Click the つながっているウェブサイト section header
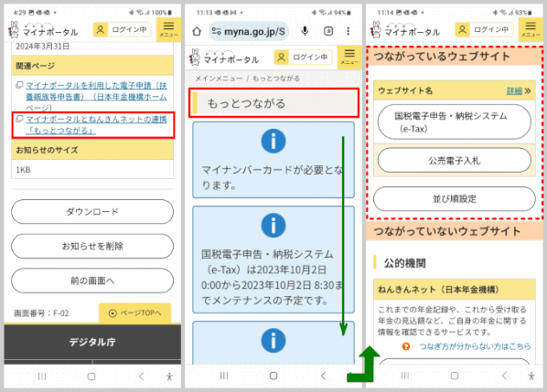Screen dimensions: 547x392 tap(455, 57)
